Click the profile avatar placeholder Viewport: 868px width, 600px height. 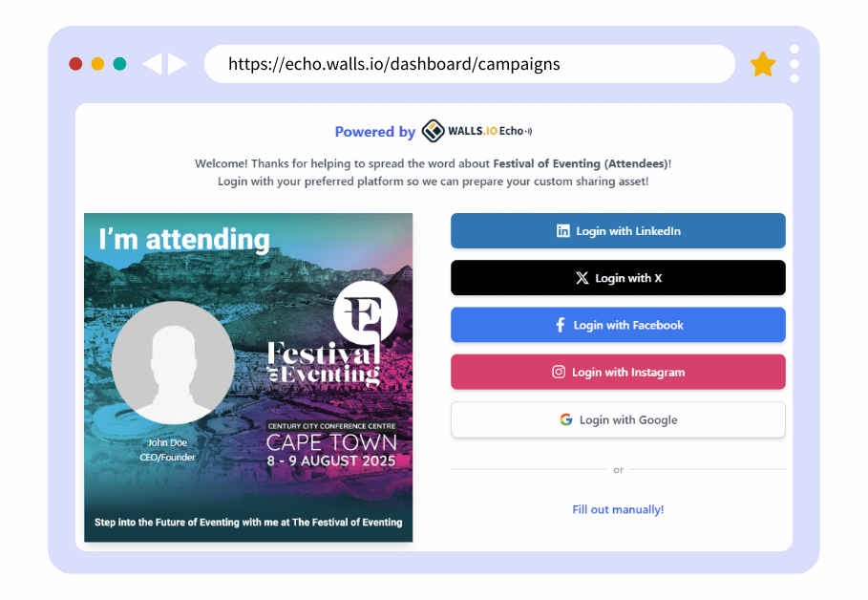click(x=173, y=363)
